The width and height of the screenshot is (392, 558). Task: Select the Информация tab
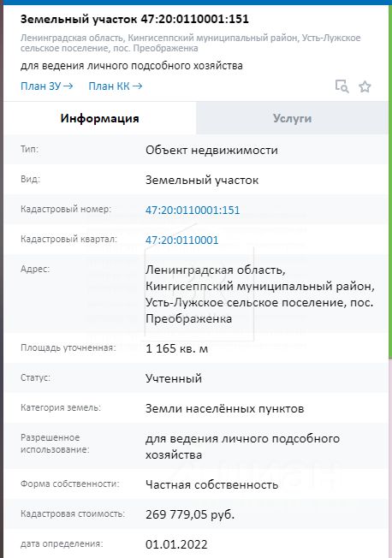point(99,118)
